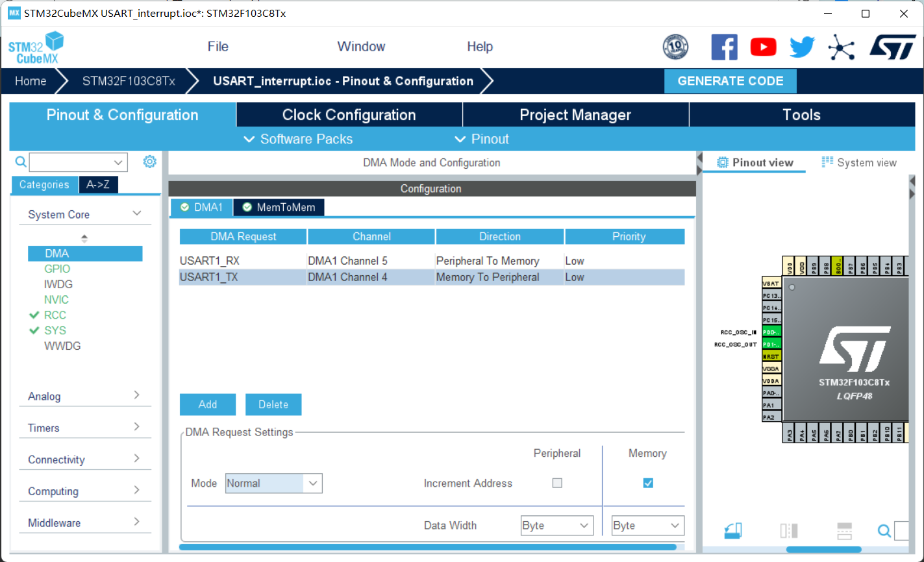924x562 pixels.
Task: Open the YouTube icon link
Action: (763, 47)
